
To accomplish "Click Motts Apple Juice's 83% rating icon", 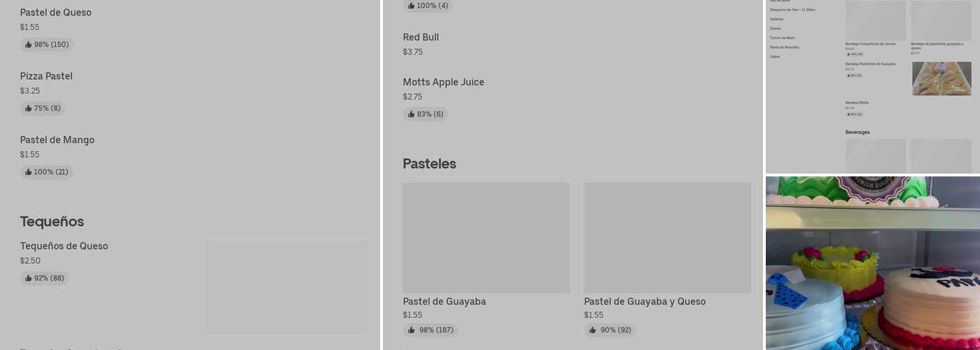I will pos(412,114).
